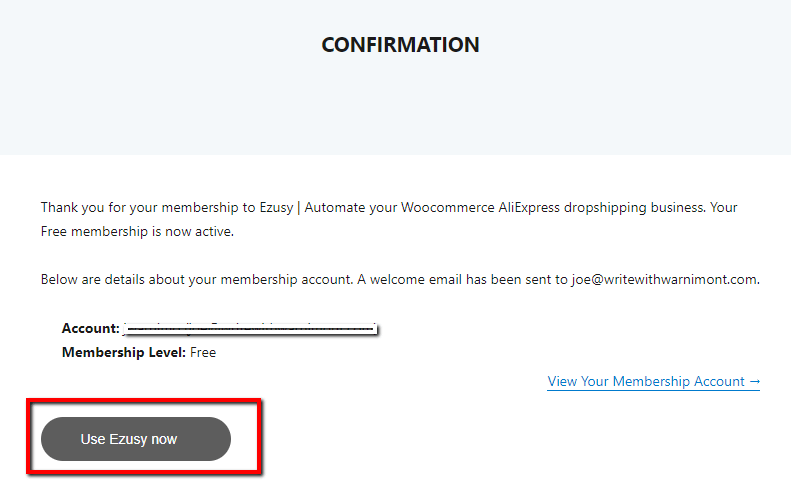This screenshot has width=791, height=503.
Task: Click the CONFIRMATION page heading
Action: tap(400, 45)
